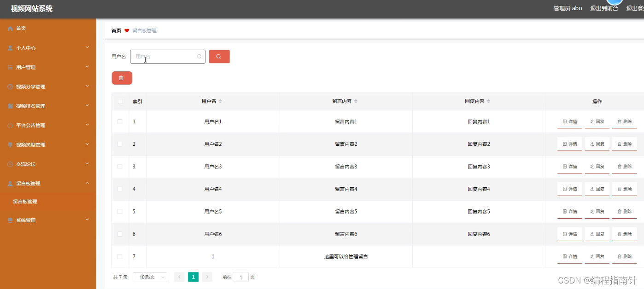Viewport: 644px width, 289px height.
Task: Click the 这里可以给管理留言 cell
Action: (x=346, y=257)
